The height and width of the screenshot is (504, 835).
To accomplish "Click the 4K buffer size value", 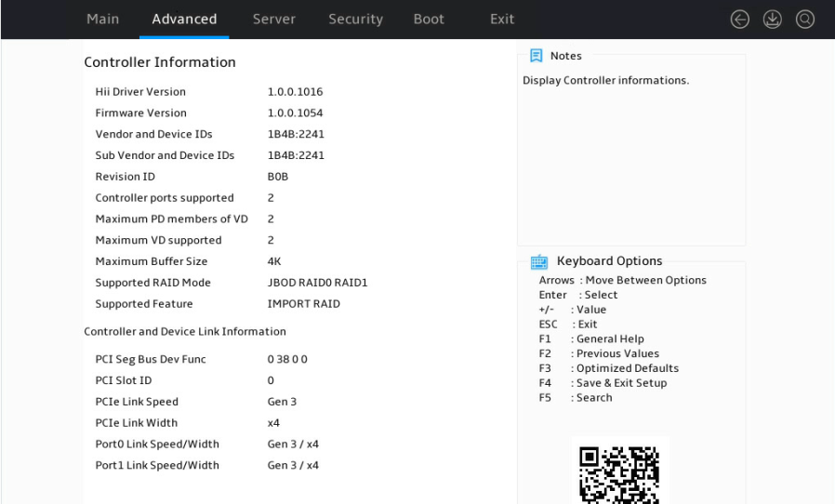I will click(274, 261).
